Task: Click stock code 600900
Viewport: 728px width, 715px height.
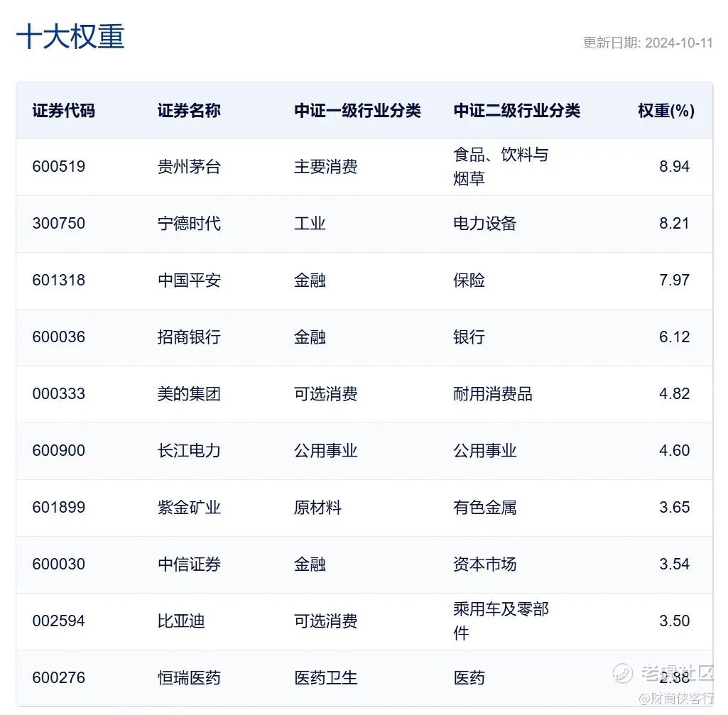Action: [59, 450]
